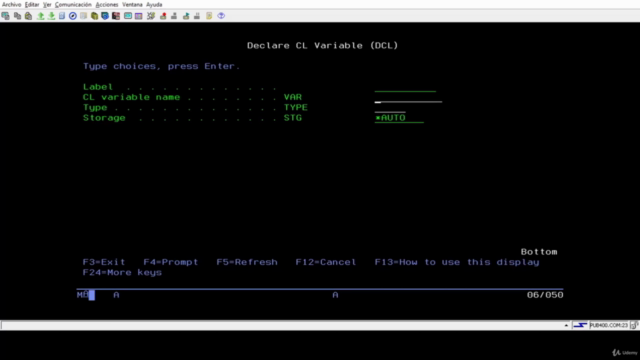The image size is (640, 360).
Task: Click the pale gray sheet toolbar icon
Action: 83,16
